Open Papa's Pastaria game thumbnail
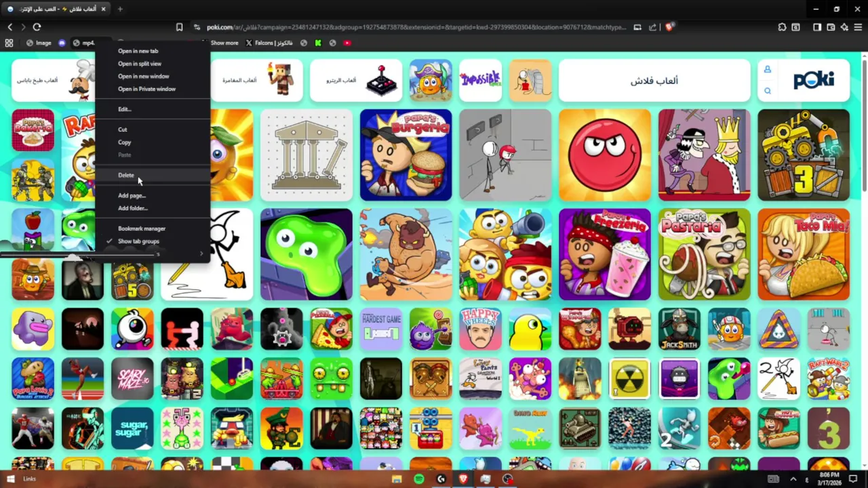 (704, 254)
